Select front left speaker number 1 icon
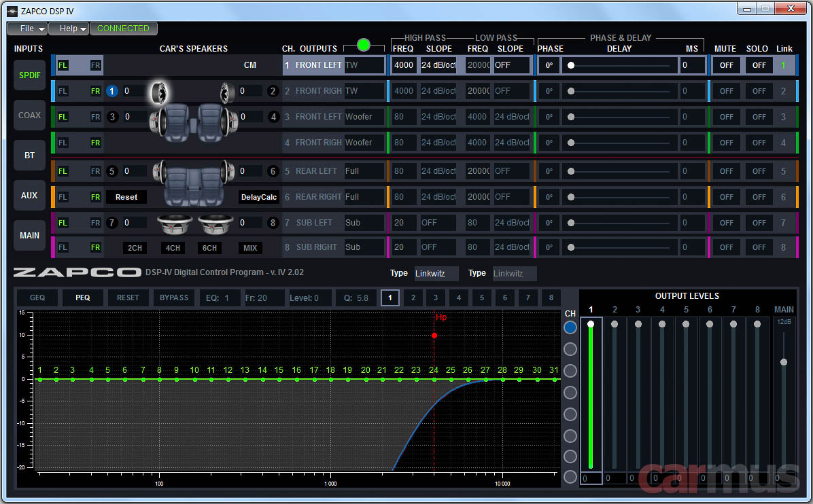This screenshot has height=504, width=813. 111,91
